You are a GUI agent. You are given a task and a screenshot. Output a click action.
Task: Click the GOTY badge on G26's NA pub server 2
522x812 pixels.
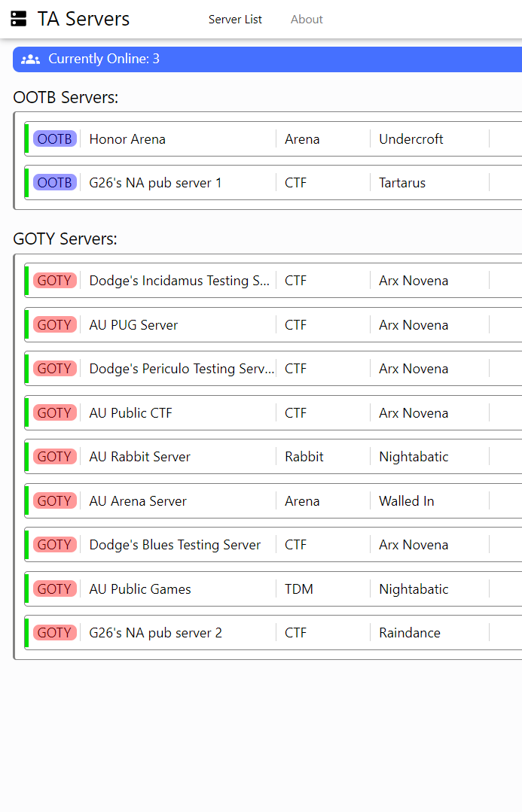pyautogui.click(x=55, y=633)
